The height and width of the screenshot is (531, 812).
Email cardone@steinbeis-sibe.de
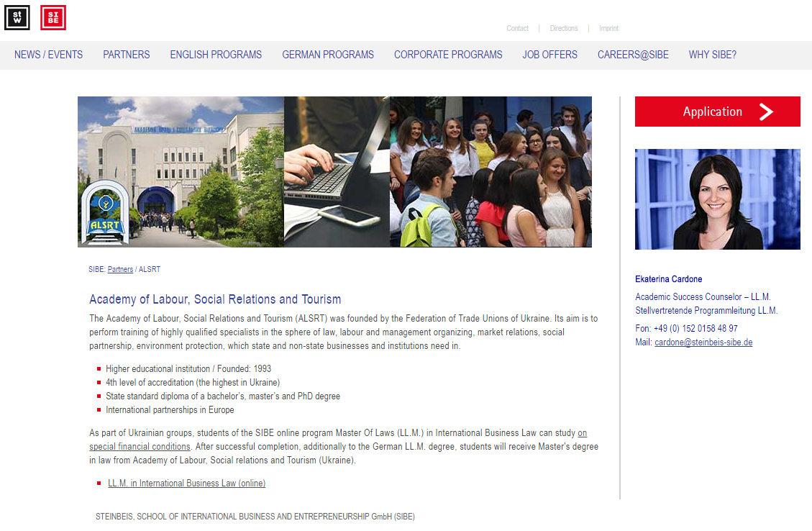(x=703, y=342)
